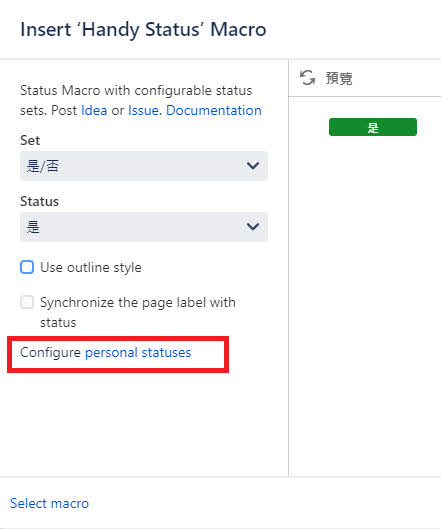Refresh the preview with the reload icon

tap(307, 78)
